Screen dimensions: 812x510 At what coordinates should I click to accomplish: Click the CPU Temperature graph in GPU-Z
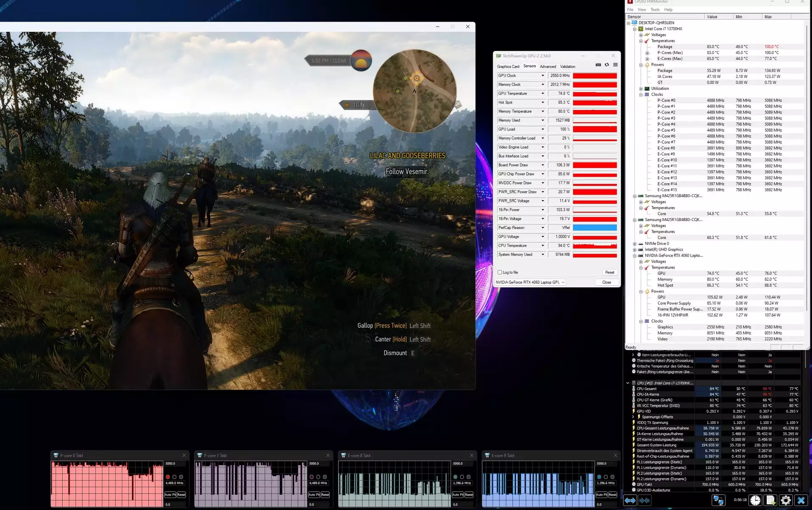point(595,246)
